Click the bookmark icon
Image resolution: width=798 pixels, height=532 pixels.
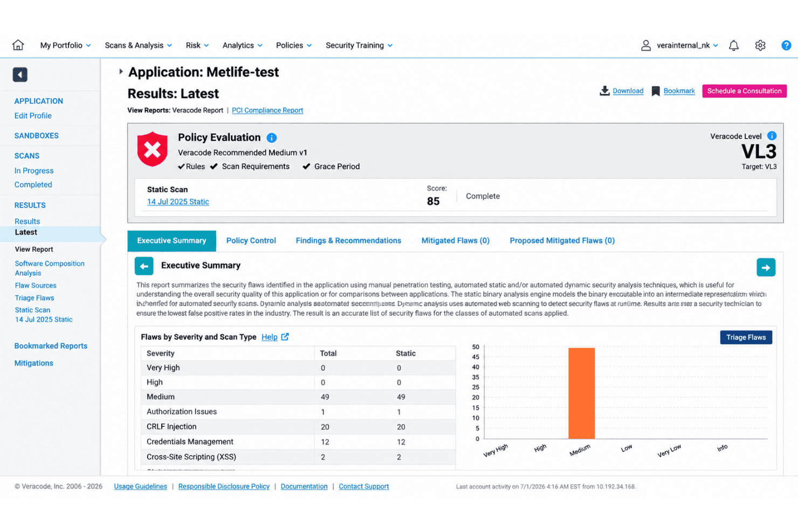(656, 91)
